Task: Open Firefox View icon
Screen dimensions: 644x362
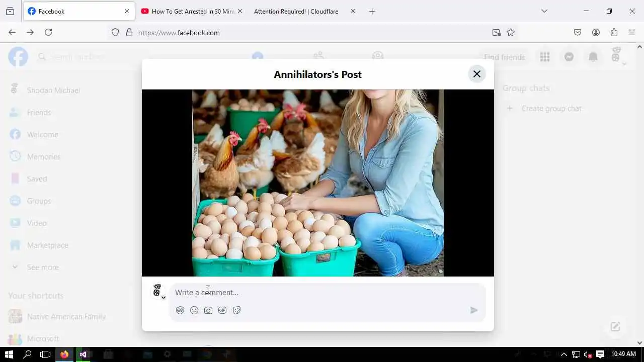Action: (10, 11)
